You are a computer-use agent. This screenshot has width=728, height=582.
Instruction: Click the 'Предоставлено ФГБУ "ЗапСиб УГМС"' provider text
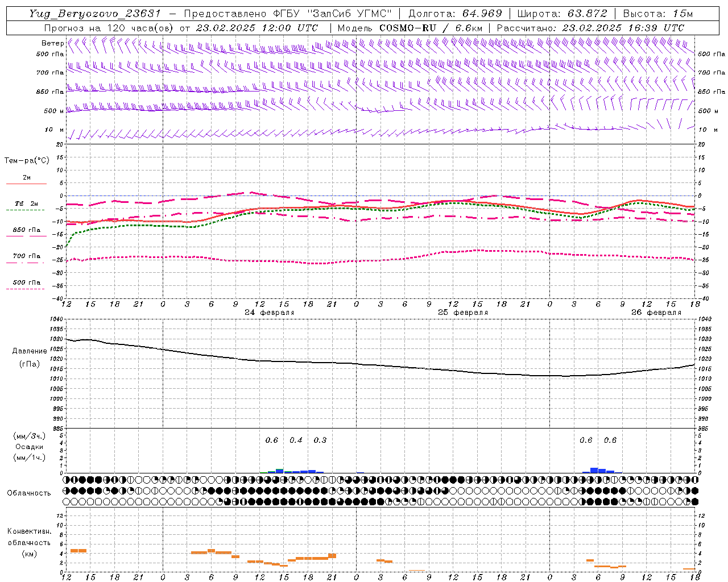click(288, 14)
